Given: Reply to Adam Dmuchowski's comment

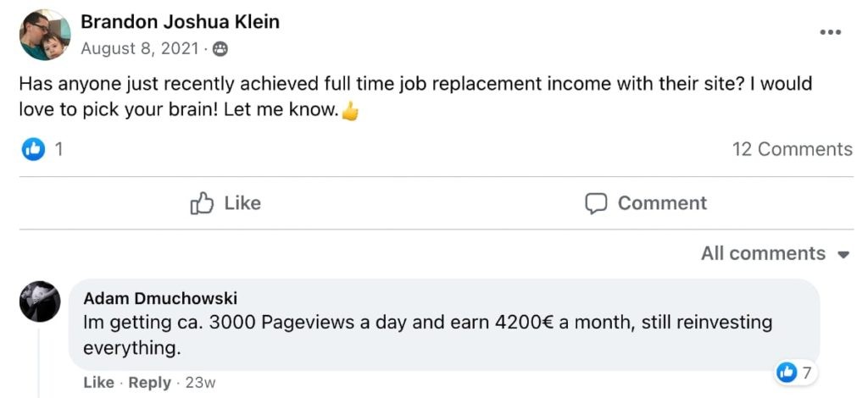Looking at the screenshot, I should tap(149, 383).
